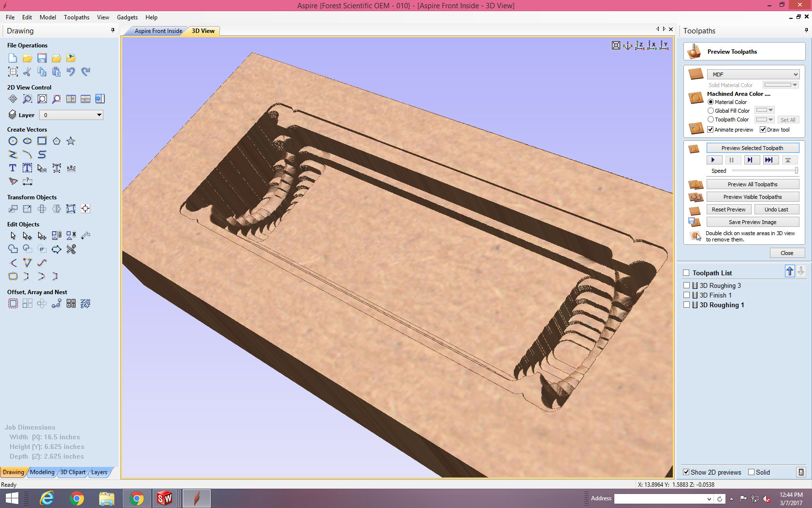
Task: Click the isometric view icon in 3D view
Action: pos(627,45)
